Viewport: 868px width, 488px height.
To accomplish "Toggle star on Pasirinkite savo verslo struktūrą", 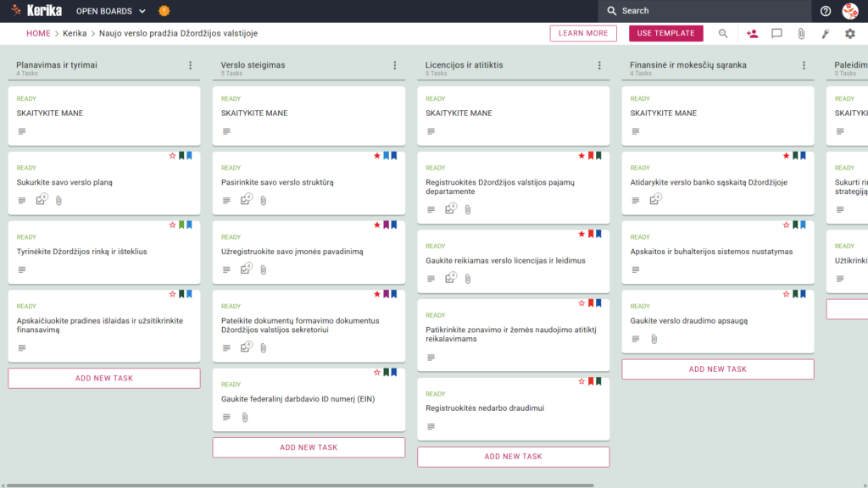I will (x=377, y=156).
